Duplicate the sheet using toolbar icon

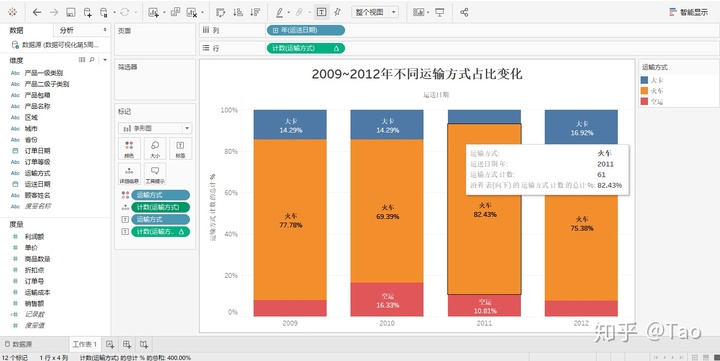coord(175,12)
